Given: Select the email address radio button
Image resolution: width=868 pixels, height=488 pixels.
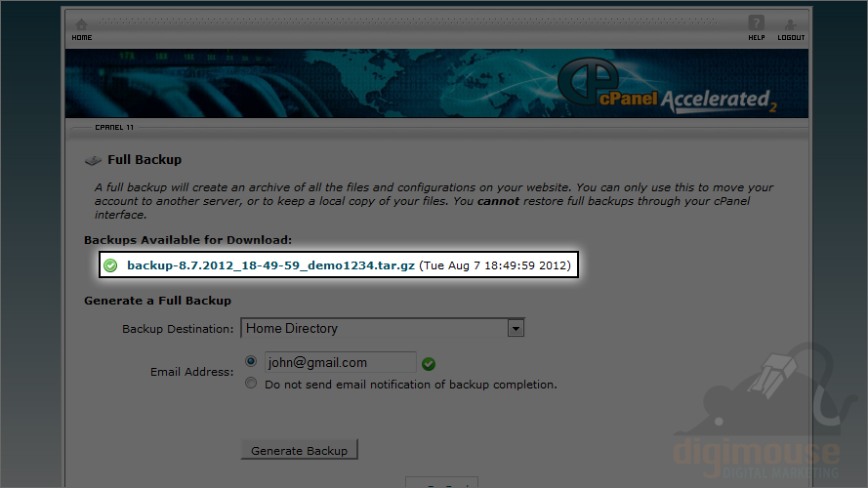Looking at the screenshot, I should pyautogui.click(x=251, y=361).
